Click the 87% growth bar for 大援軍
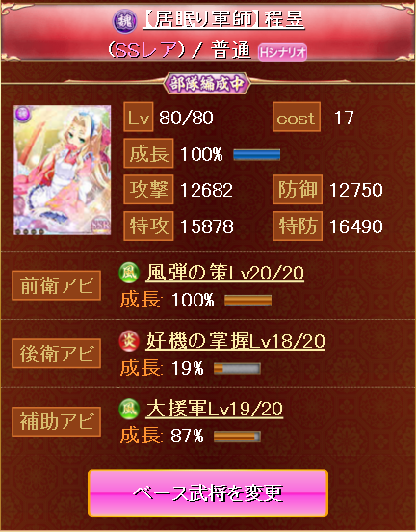Viewport: 416px width, 532px height. click(237, 437)
